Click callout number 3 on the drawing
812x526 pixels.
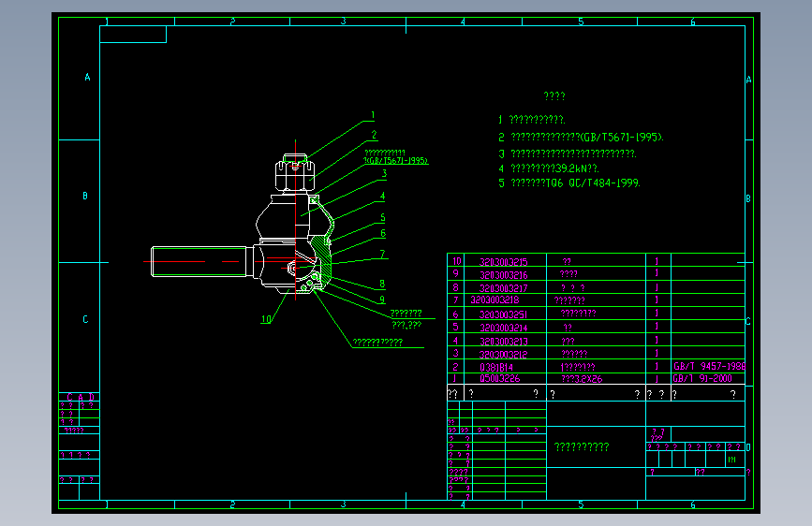pos(384,173)
